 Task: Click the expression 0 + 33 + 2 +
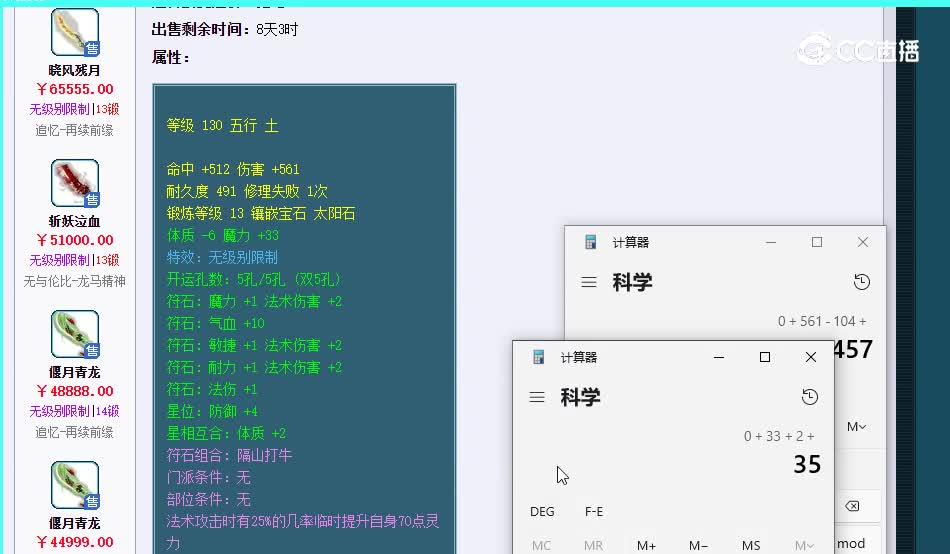[779, 436]
